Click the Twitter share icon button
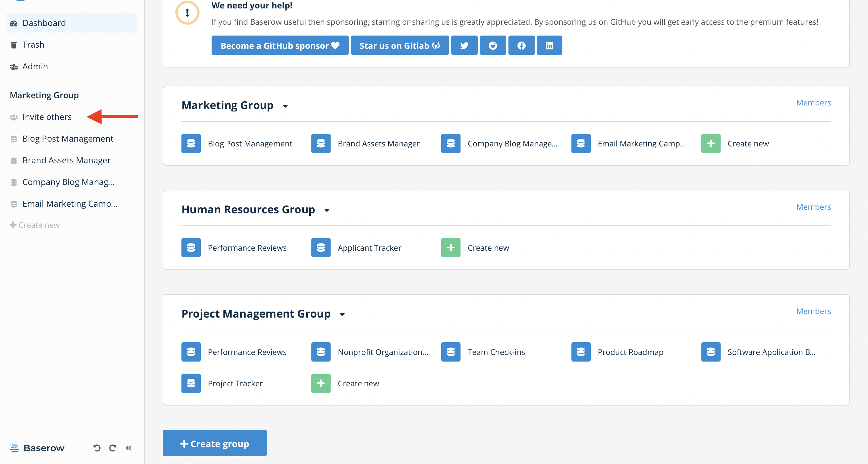This screenshot has width=868, height=464. coord(464,45)
